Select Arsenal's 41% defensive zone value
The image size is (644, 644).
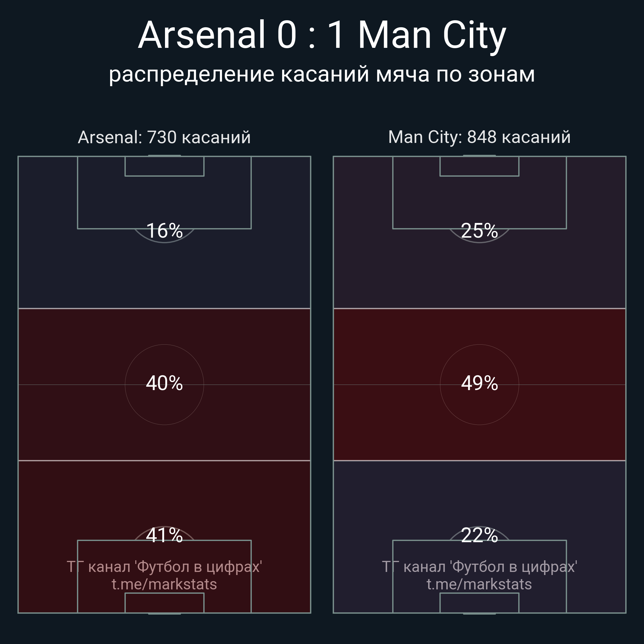pyautogui.click(x=164, y=535)
